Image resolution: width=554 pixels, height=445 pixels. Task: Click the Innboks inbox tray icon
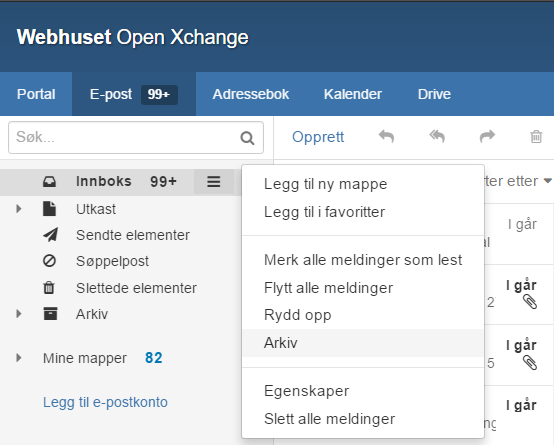coord(49,182)
